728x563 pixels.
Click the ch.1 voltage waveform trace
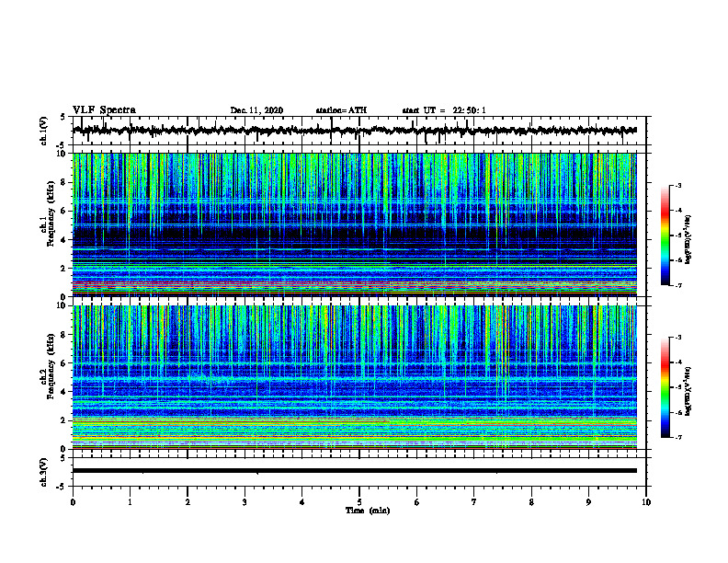point(354,131)
